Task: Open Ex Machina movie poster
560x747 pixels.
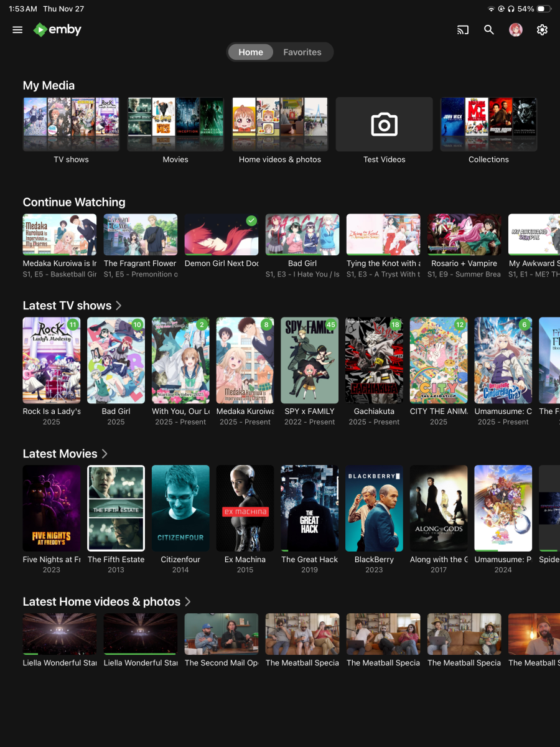Action: point(245,508)
